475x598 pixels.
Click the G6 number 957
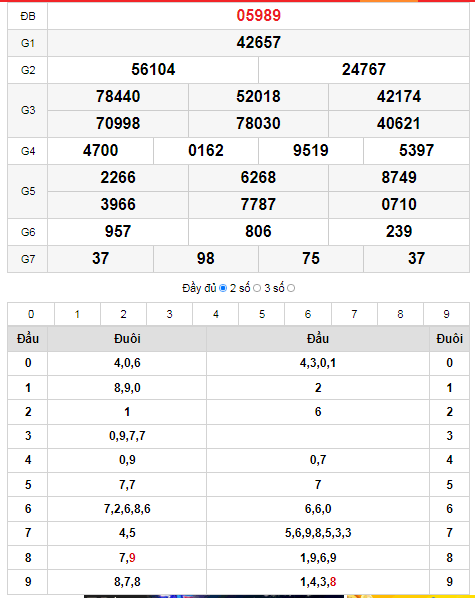[x=118, y=232]
